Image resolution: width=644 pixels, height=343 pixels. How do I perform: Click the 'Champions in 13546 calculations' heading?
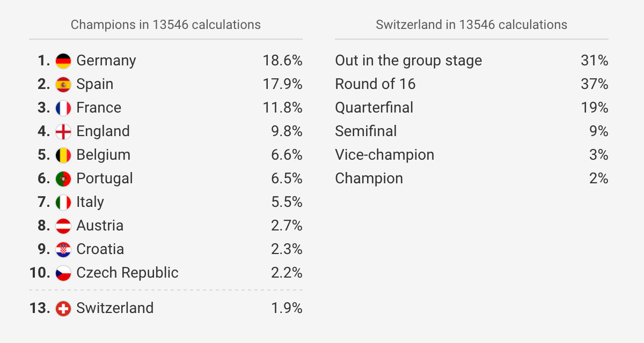click(x=166, y=25)
